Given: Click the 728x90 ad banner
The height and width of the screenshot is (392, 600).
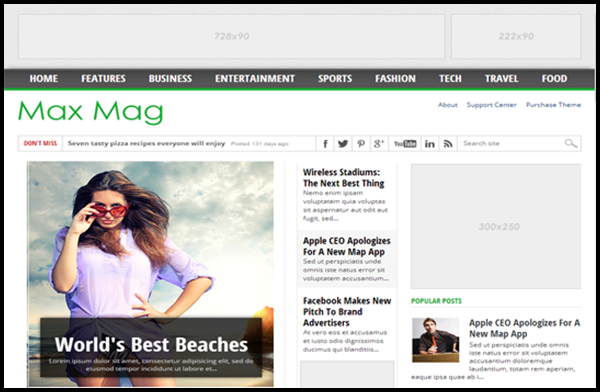Looking at the screenshot, I should coord(232,36).
